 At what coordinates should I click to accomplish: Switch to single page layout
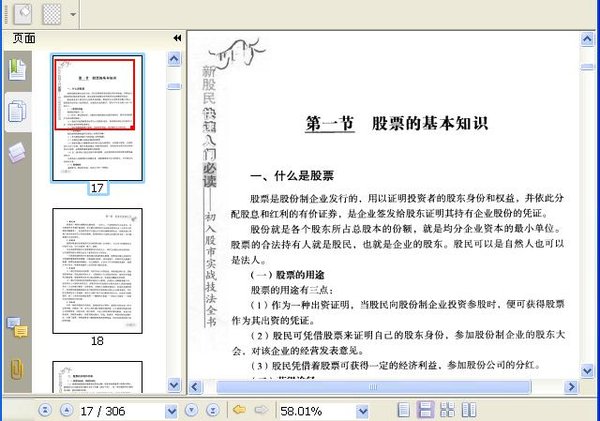404,410
